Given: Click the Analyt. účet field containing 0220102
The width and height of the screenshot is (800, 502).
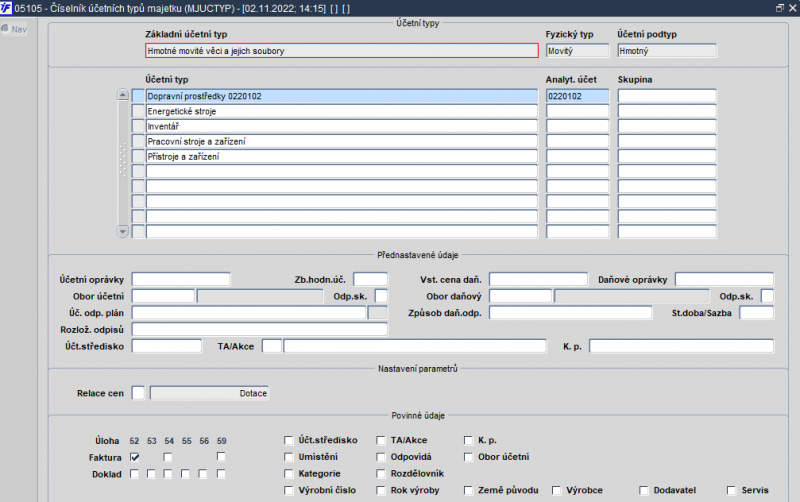Looking at the screenshot, I should (x=577, y=96).
